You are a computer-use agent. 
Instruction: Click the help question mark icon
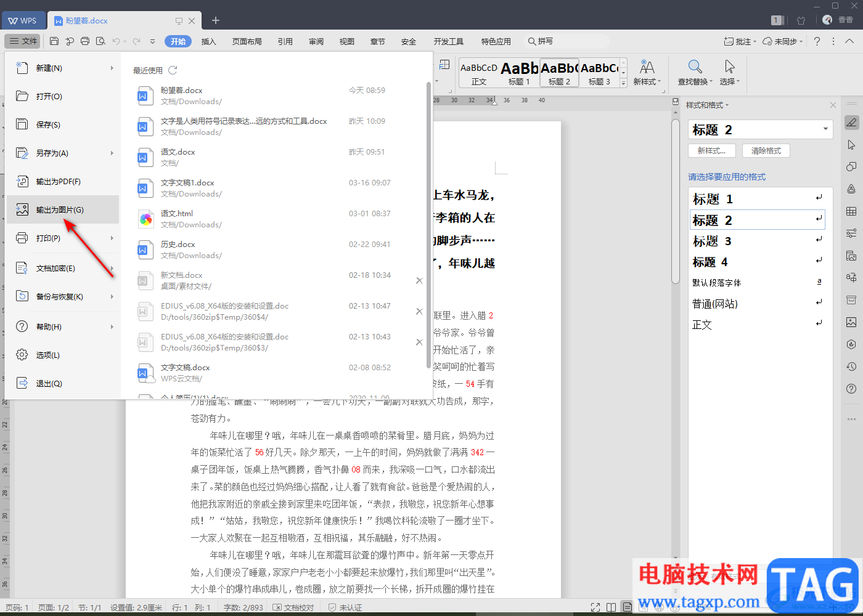(x=817, y=41)
